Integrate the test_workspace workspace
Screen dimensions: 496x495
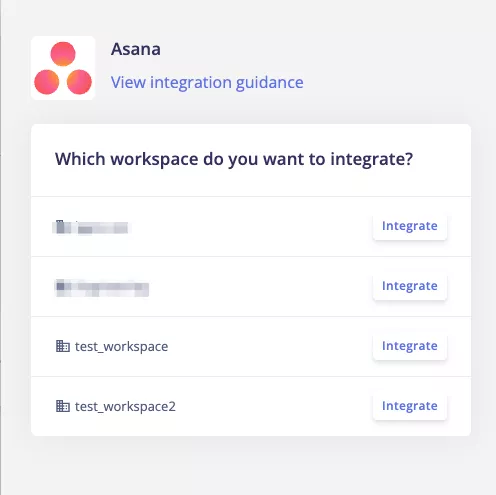pos(410,346)
